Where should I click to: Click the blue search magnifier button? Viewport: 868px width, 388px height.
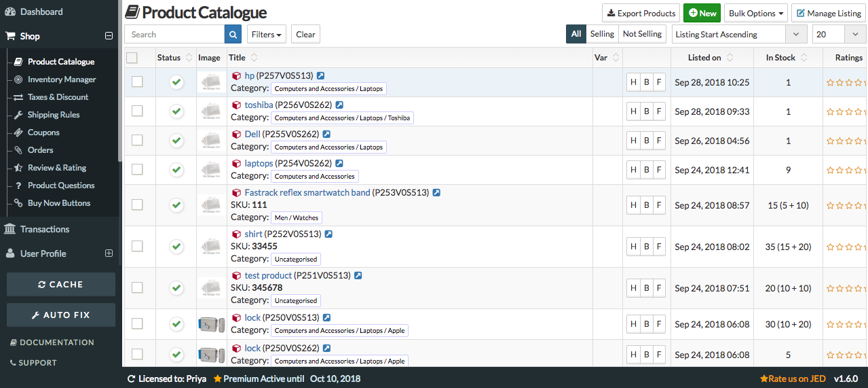[233, 34]
